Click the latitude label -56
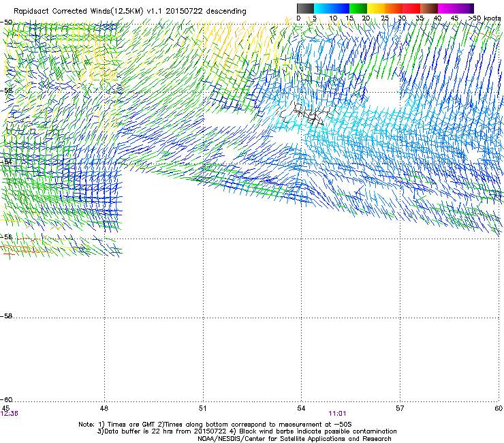 point(6,236)
